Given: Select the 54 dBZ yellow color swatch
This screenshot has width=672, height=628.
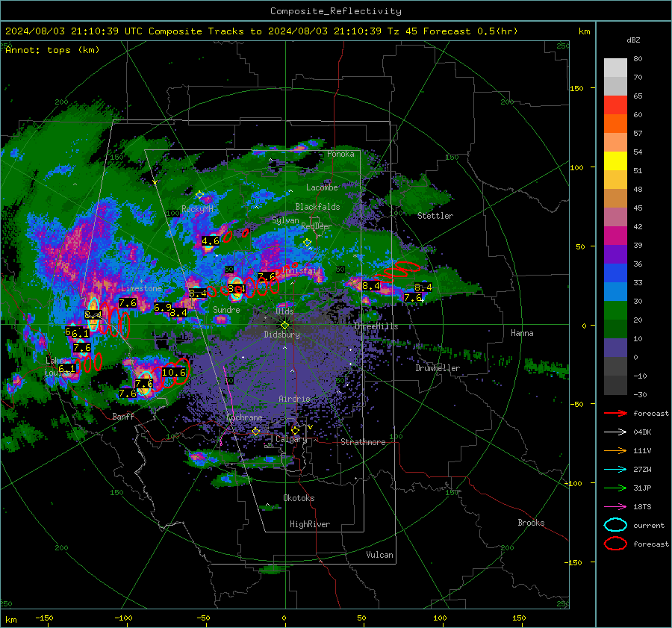Looking at the screenshot, I should click(x=615, y=161).
